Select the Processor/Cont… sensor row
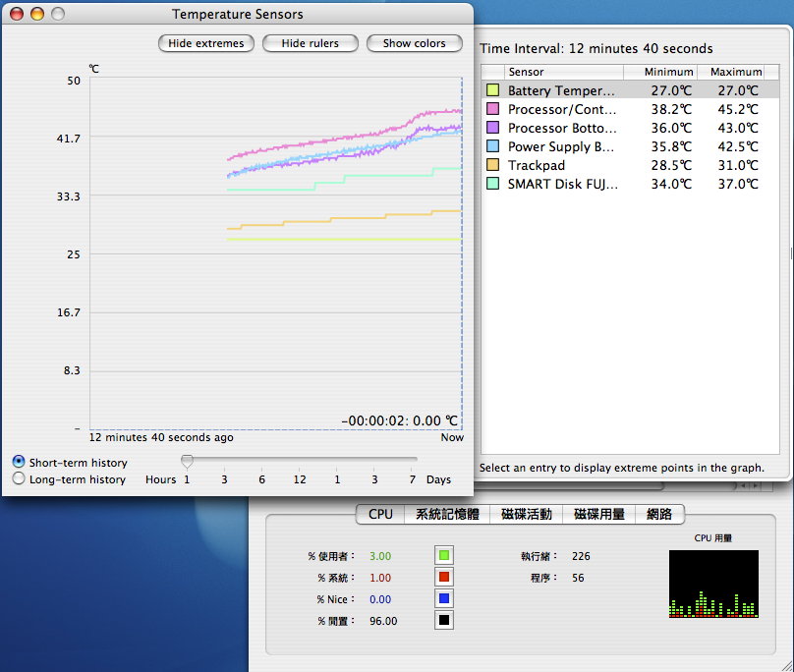Screen dimensions: 794x672 coord(630,109)
